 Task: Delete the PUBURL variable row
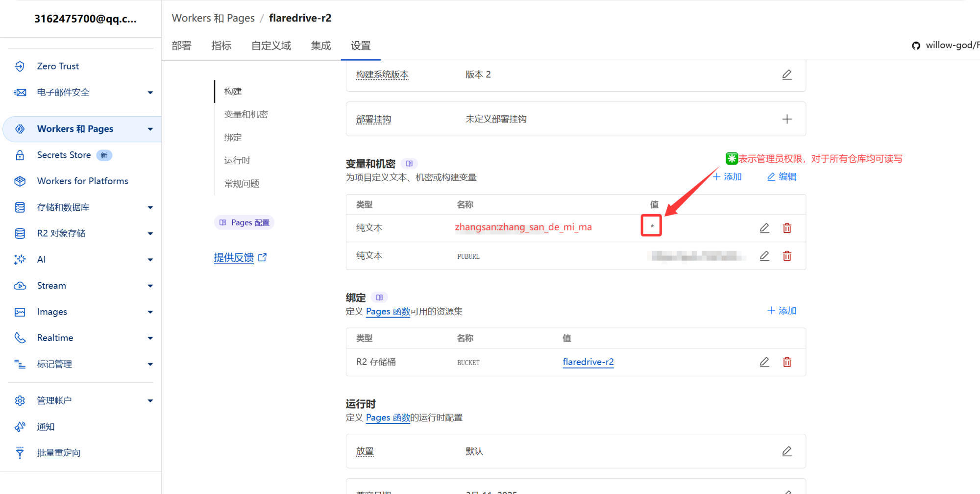[787, 256]
